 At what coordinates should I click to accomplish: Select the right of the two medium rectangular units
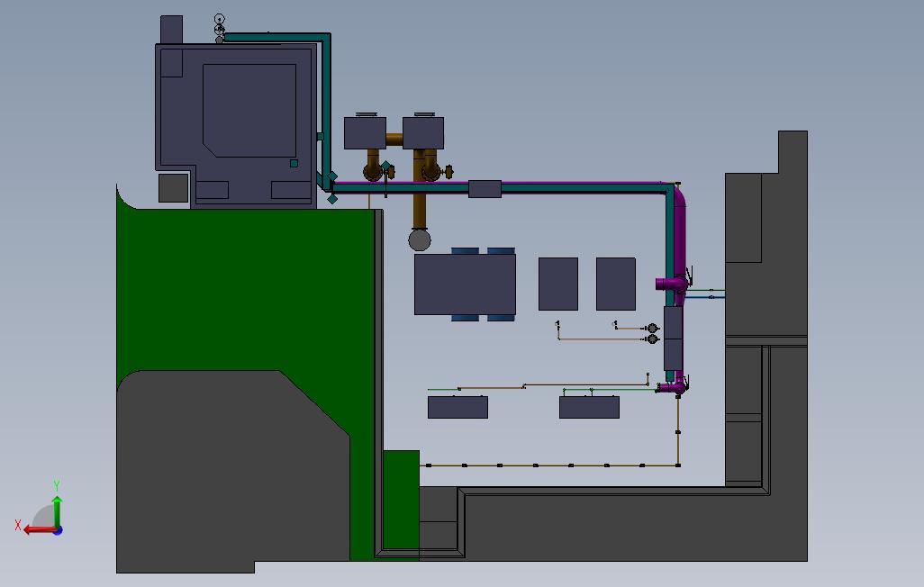click(616, 284)
